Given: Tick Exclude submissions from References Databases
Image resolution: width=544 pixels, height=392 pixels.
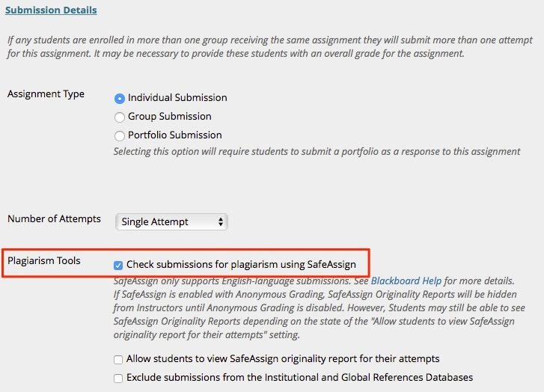Looking at the screenshot, I should tap(118, 379).
